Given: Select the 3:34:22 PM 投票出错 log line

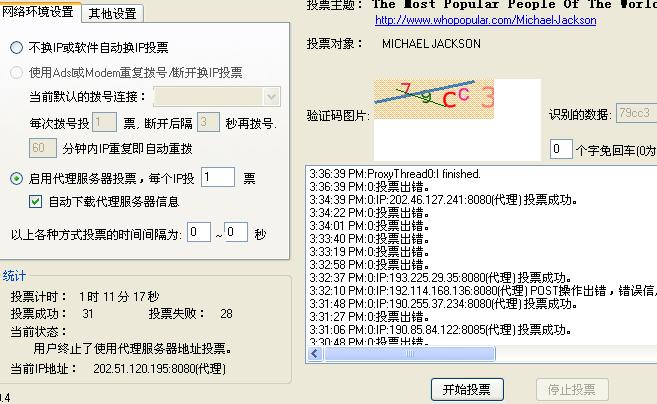Looking at the screenshot, I should click(369, 213).
